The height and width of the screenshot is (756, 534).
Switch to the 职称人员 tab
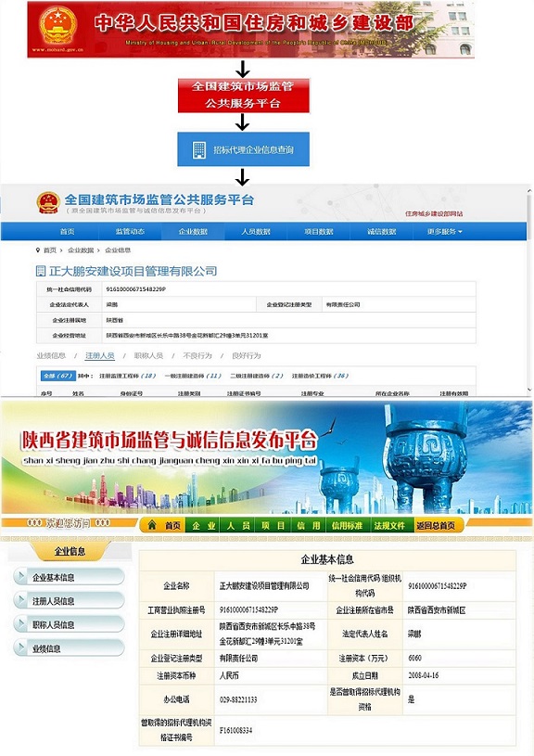[148, 356]
